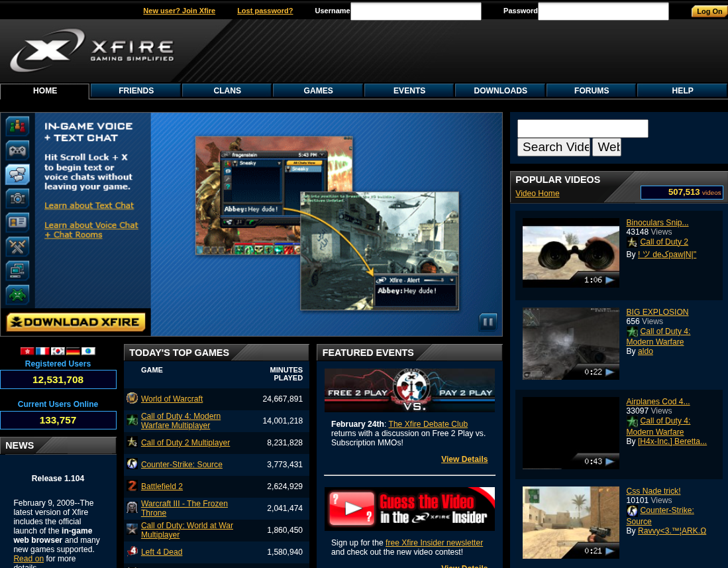Click the computer monitors feature icon
This screenshot has height=568, width=728.
18,270
